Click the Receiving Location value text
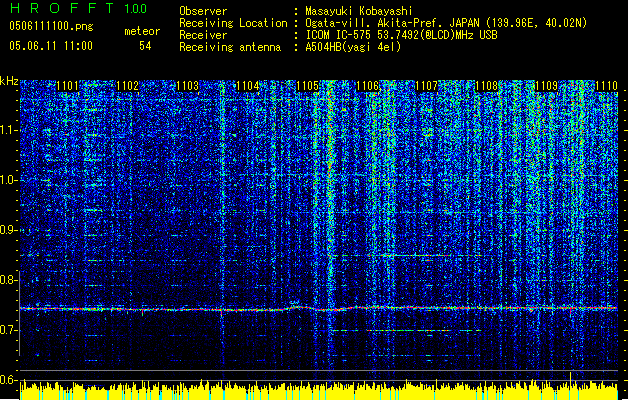This screenshot has height=400, width=629. (446, 23)
